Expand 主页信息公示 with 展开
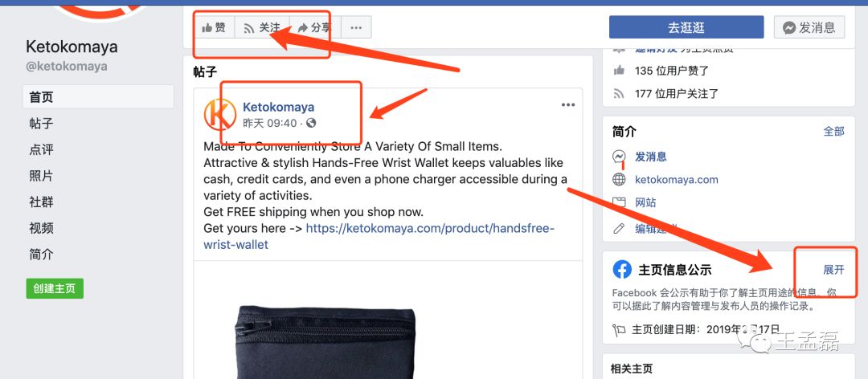This screenshot has width=868, height=379. (x=833, y=270)
